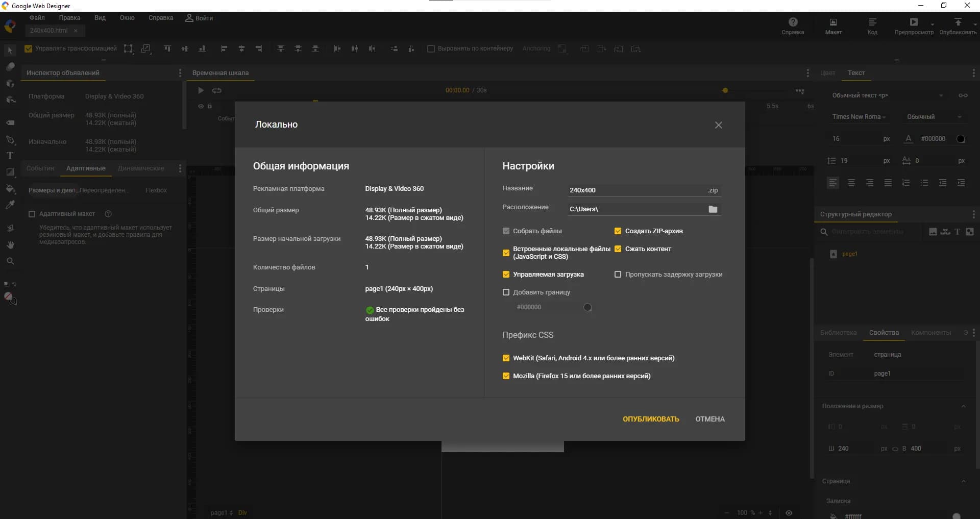Screen dimensions: 980x519
Task: Select the Paint bucket fill tool
Action: click(10, 188)
